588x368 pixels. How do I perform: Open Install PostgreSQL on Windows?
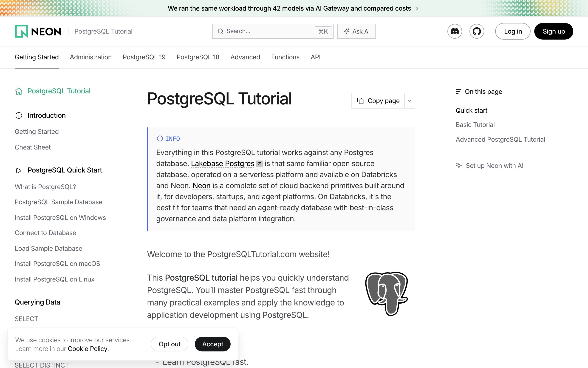click(60, 218)
